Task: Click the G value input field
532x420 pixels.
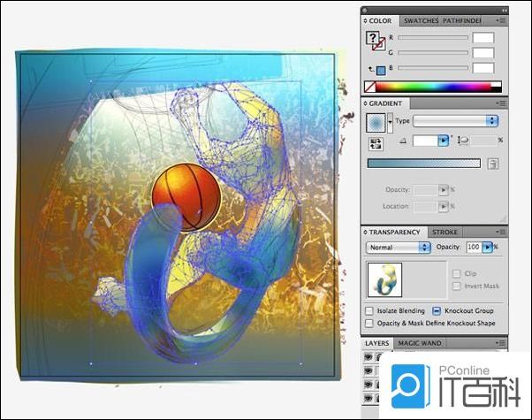Action: (483, 53)
